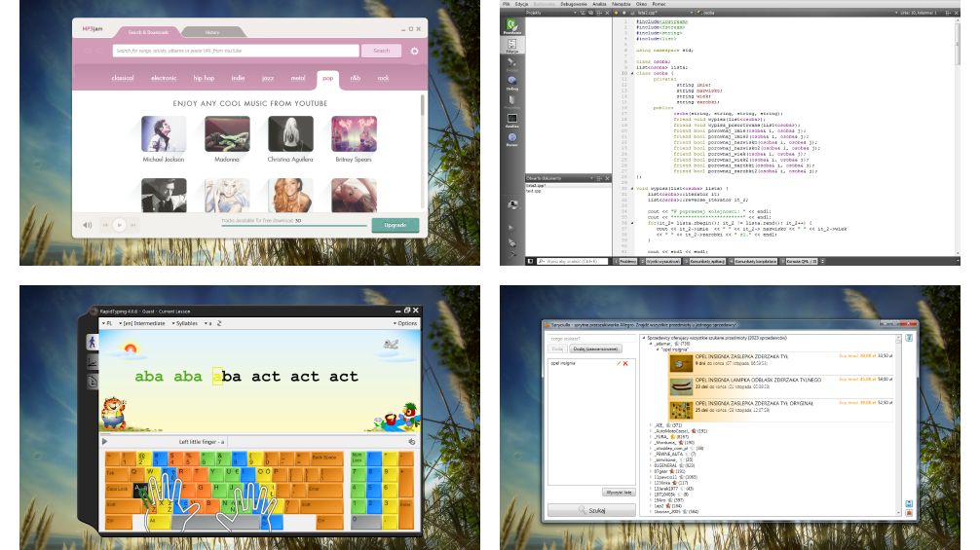Open Qt Creator Debug mode icon
980x550 pixels.
tap(511, 83)
